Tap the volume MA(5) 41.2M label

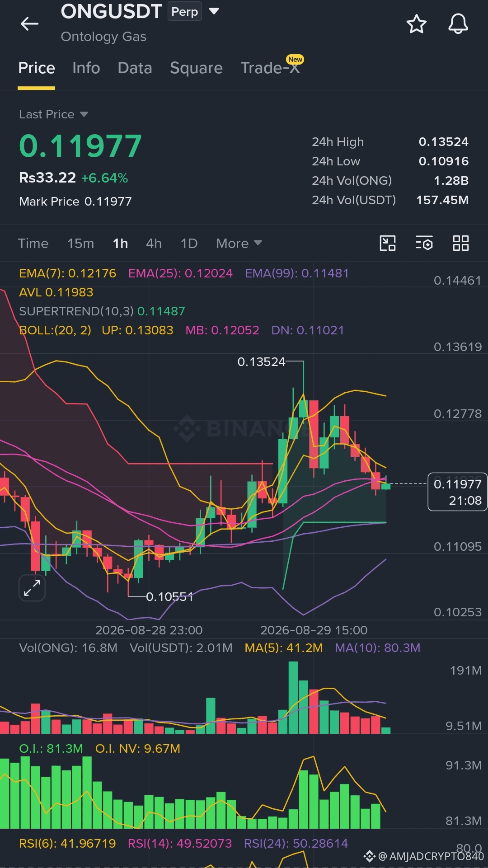point(284,648)
